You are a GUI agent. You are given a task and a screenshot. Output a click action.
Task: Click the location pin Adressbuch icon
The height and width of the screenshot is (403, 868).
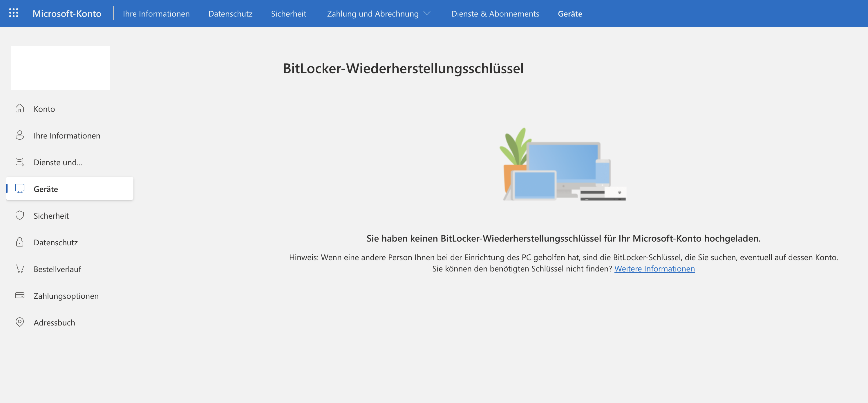coord(19,322)
